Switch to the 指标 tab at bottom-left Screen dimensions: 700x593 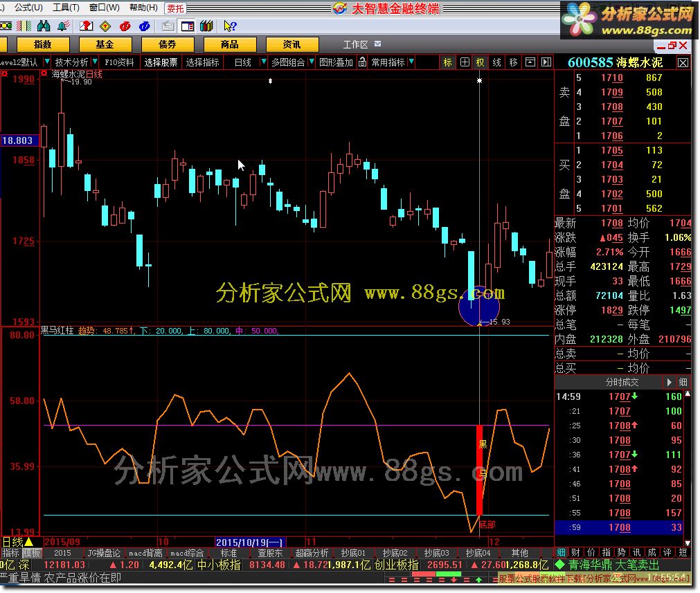click(x=10, y=553)
